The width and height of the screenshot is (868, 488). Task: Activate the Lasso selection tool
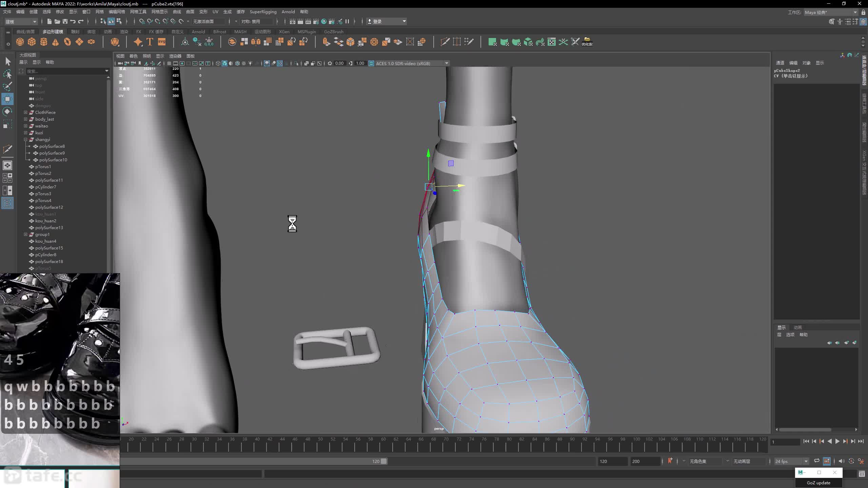7,74
